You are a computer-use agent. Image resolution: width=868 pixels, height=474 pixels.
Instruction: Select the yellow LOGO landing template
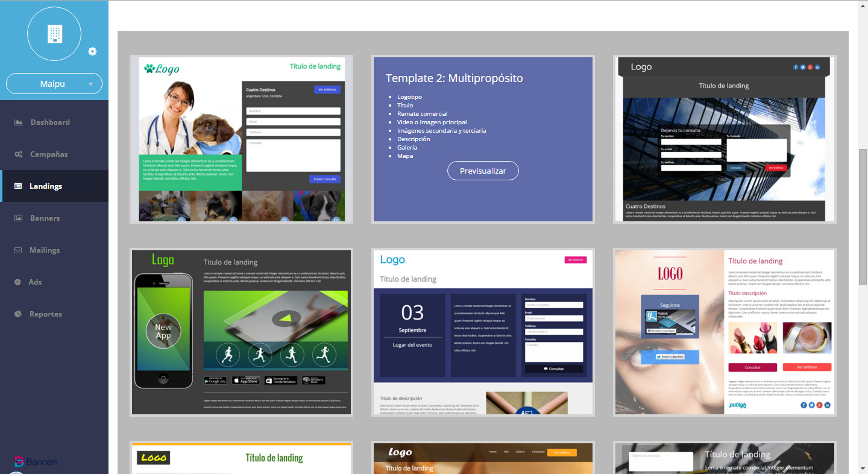coord(242,458)
